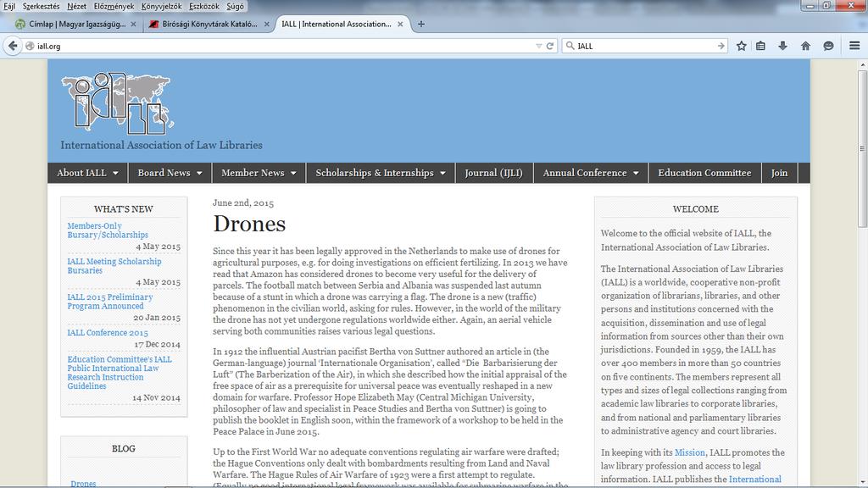Click the 17 Dec 2014 date text
Viewport: 868px width, 488px height.
[x=157, y=344]
